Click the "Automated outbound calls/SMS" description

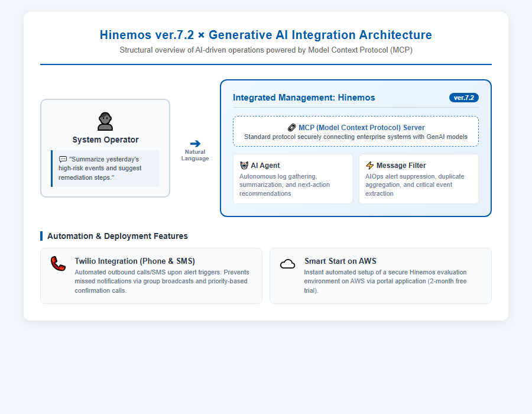162,282
